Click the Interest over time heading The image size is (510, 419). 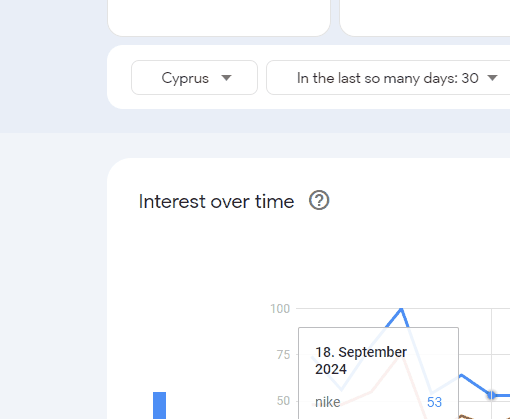click(x=216, y=201)
